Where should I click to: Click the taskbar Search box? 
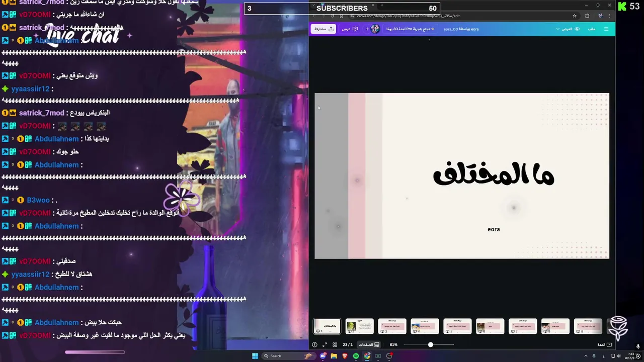(x=288, y=356)
